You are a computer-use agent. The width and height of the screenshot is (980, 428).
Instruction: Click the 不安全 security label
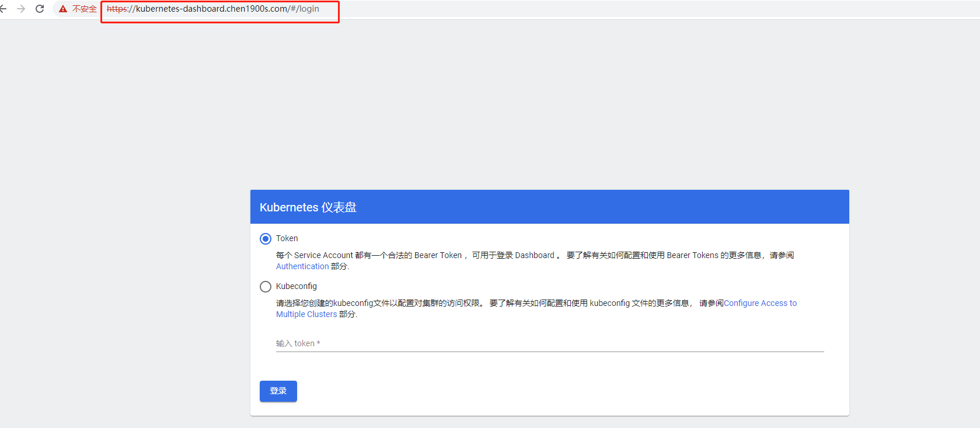click(85, 9)
